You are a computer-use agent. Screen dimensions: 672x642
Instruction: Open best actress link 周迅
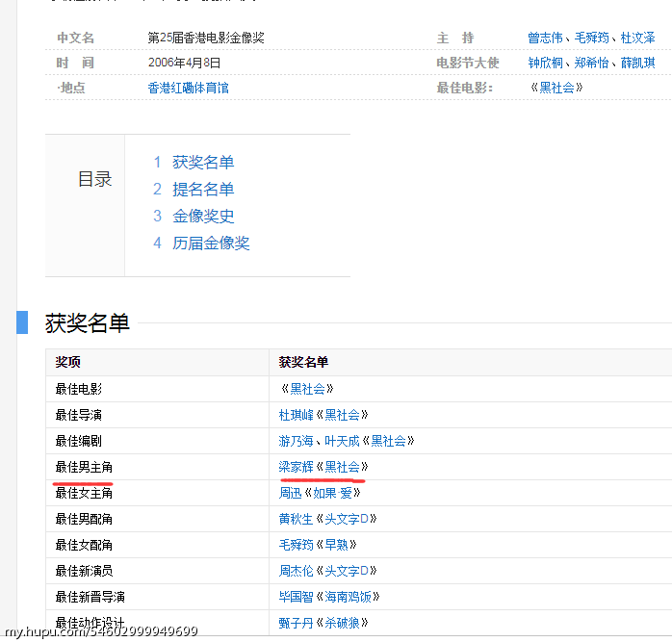tap(290, 493)
